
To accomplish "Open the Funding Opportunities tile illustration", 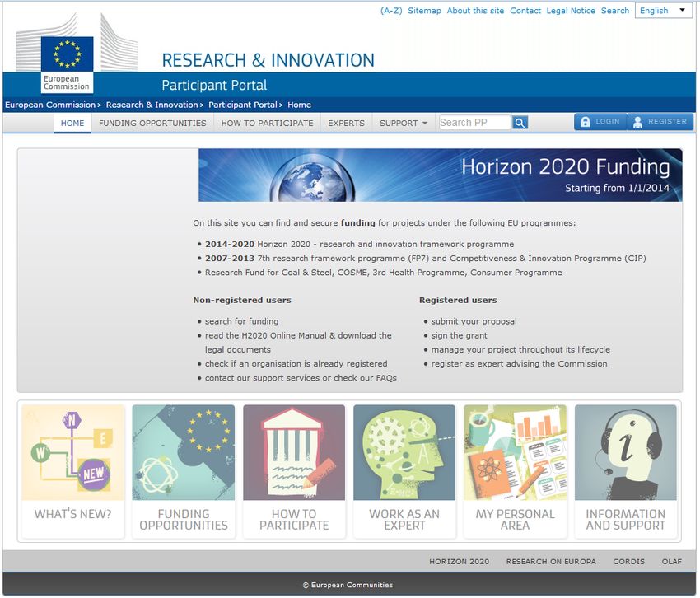I will coord(184,452).
